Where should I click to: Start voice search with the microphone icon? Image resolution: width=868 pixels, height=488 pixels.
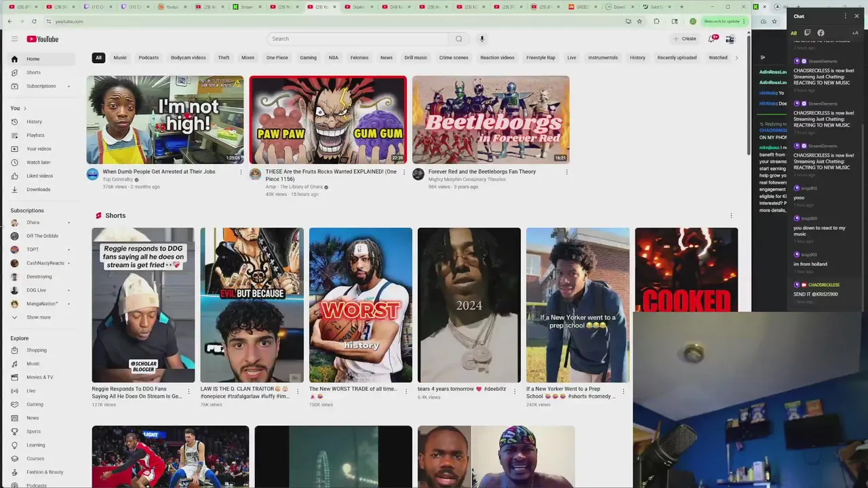coord(482,39)
